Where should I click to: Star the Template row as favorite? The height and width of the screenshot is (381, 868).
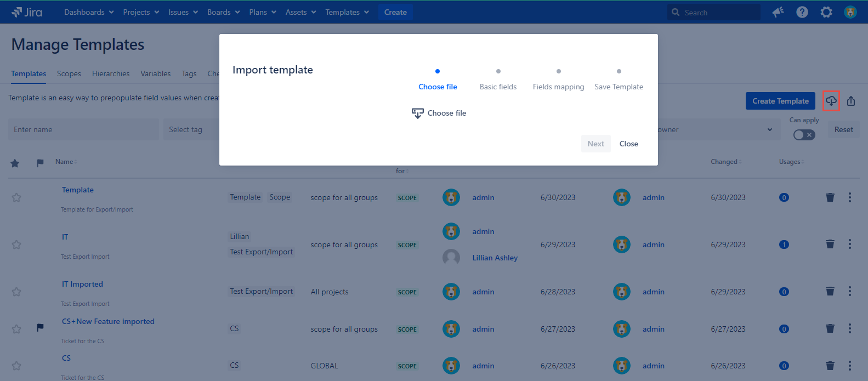[16, 197]
